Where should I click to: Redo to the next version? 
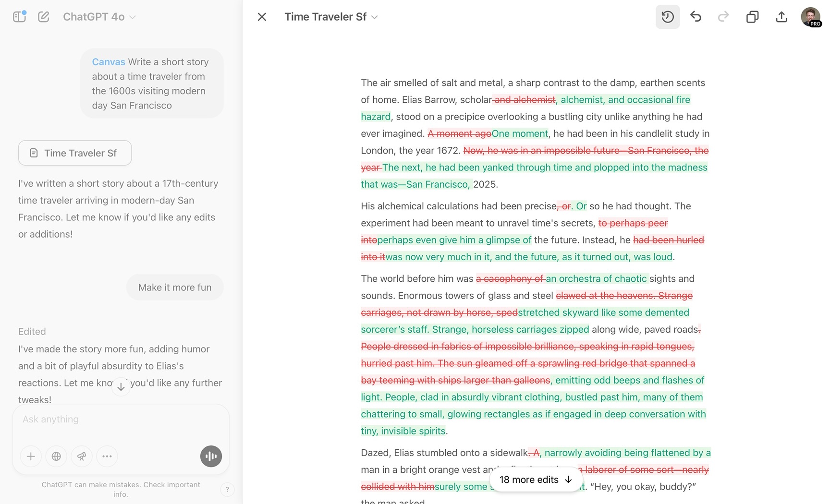[x=723, y=17]
